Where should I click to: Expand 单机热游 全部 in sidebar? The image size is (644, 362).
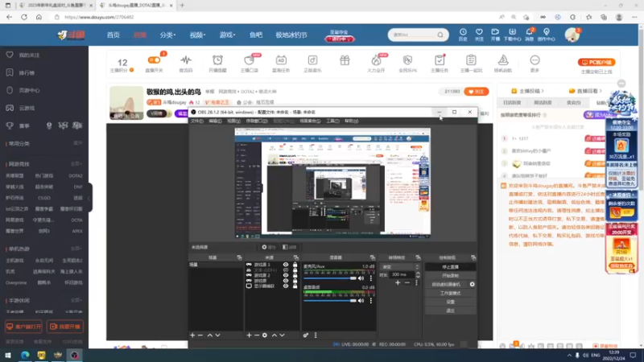tap(76, 249)
